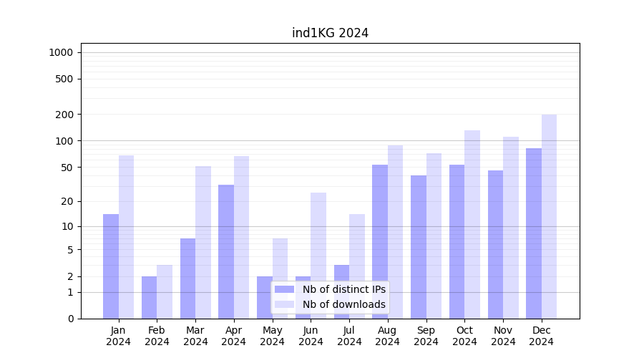
Task: Click the 'Jun 2024' x-axis label
Action: [311, 336]
